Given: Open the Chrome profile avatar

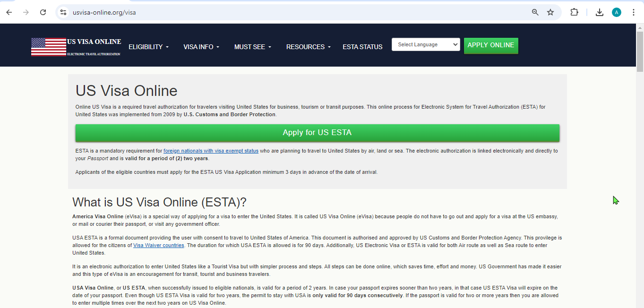Looking at the screenshot, I should (x=616, y=12).
